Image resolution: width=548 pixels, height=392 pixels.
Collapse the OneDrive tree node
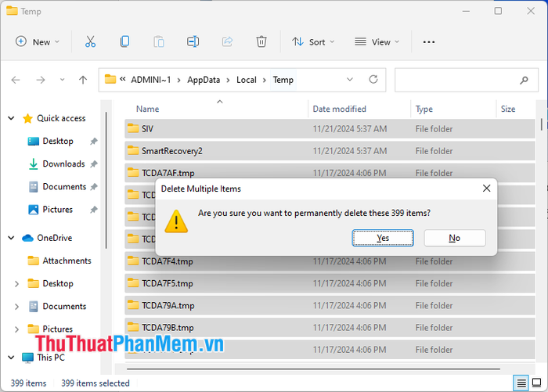(11, 238)
